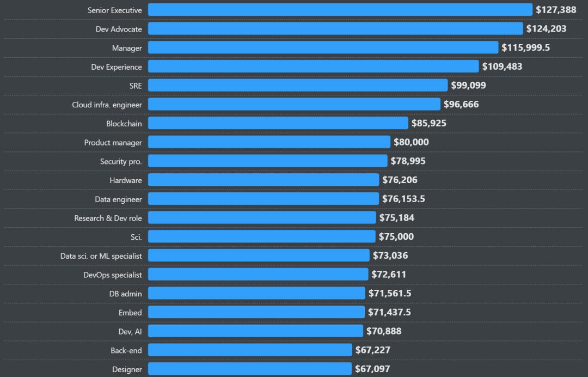Click the Manager row label
The height and width of the screenshot is (377, 588).
127,48
